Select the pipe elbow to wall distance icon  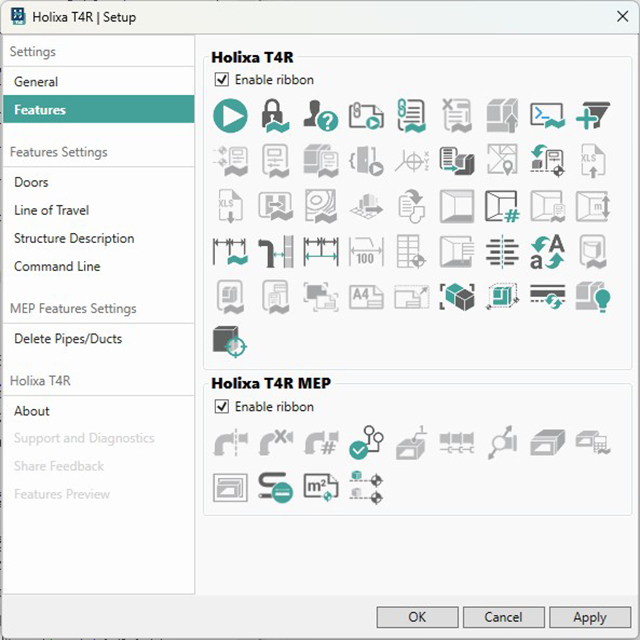pyautogui.click(x=275, y=251)
